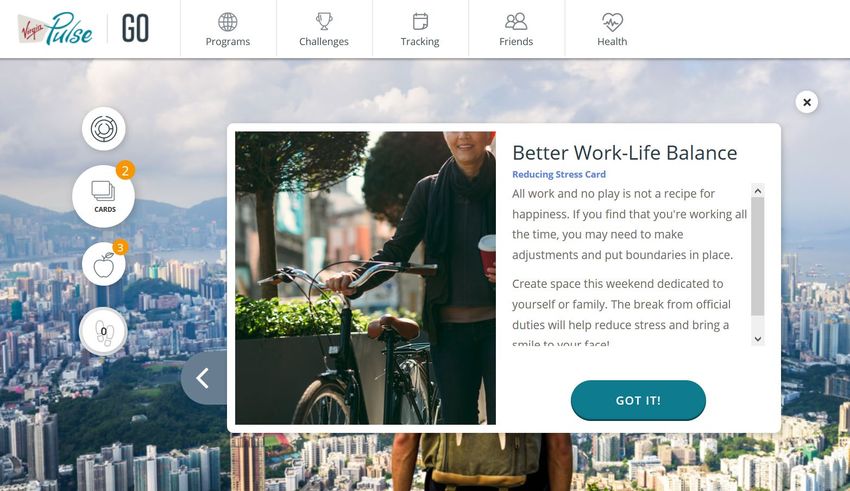This screenshot has width=850, height=491.
Task: Open the footsteps step counter icon
Action: point(104,332)
